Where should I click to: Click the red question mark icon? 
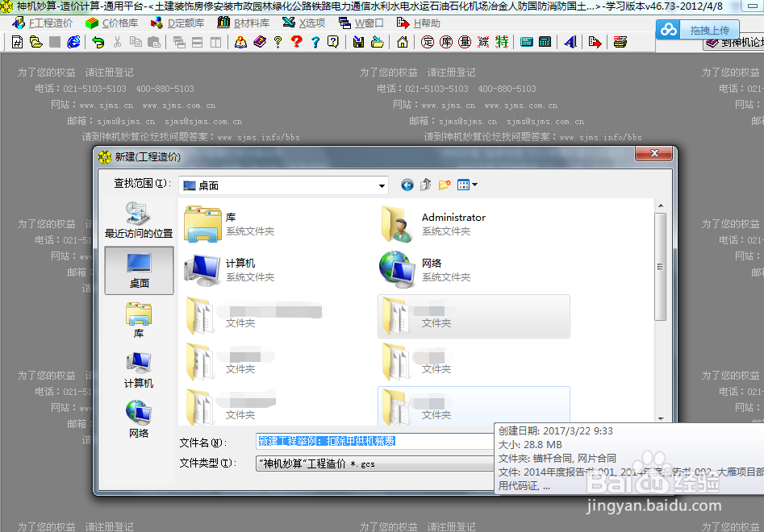[296, 43]
